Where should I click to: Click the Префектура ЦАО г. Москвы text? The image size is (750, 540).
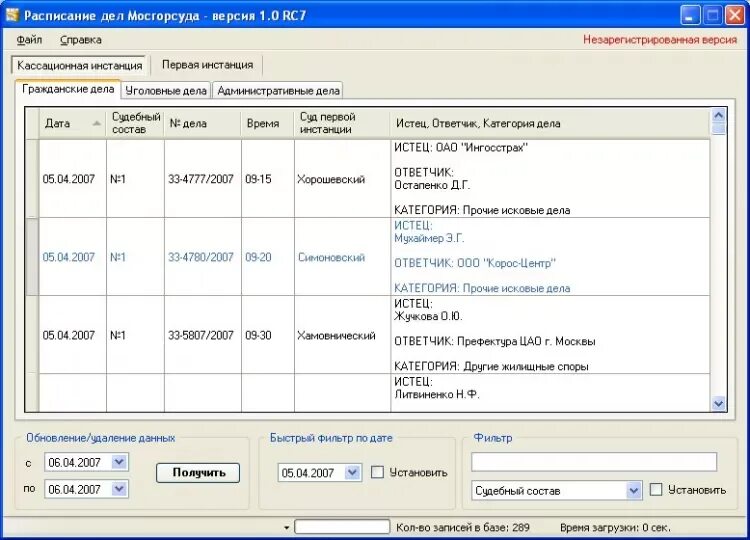point(526,342)
